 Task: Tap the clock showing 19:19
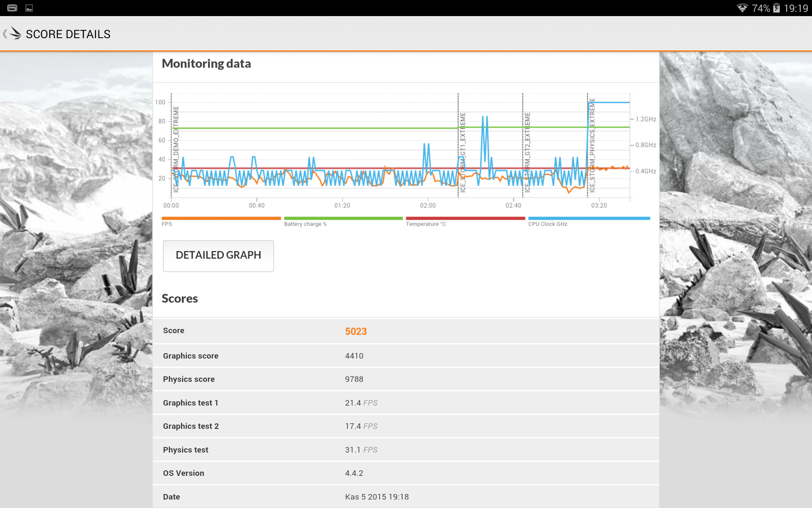[x=796, y=8]
